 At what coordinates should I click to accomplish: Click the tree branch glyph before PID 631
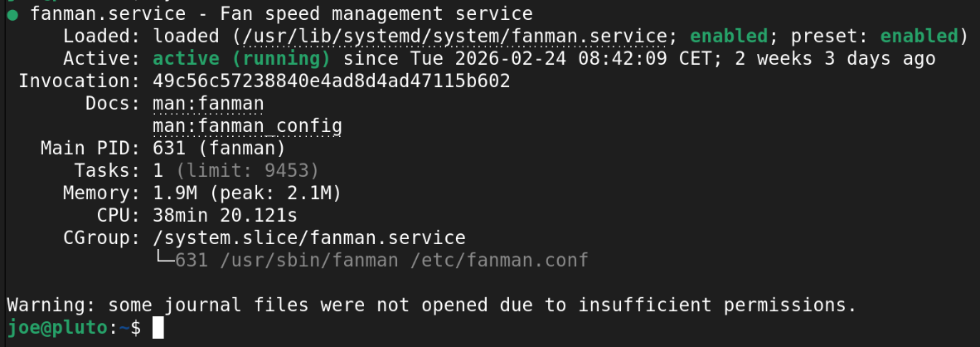pos(163,261)
